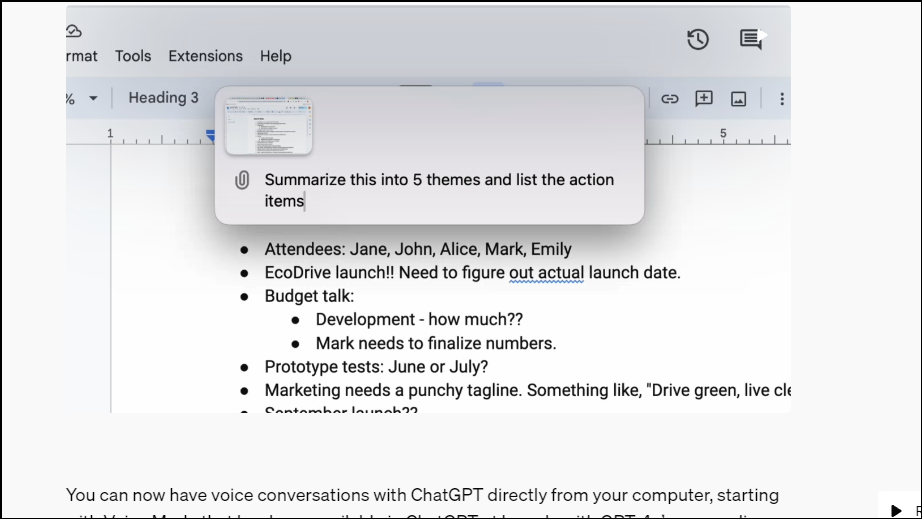Click the play button at bottom right

(x=896, y=510)
